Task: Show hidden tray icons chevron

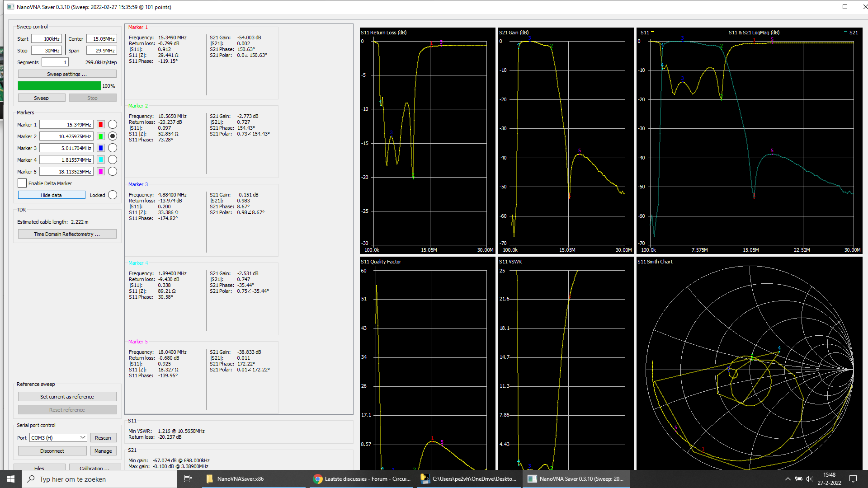Action: coord(788,479)
